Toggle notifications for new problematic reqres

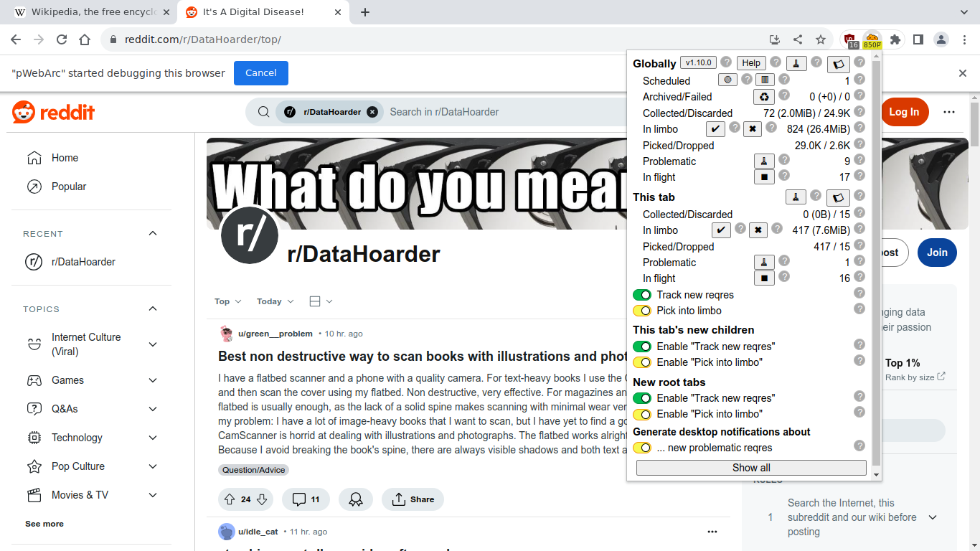point(641,448)
